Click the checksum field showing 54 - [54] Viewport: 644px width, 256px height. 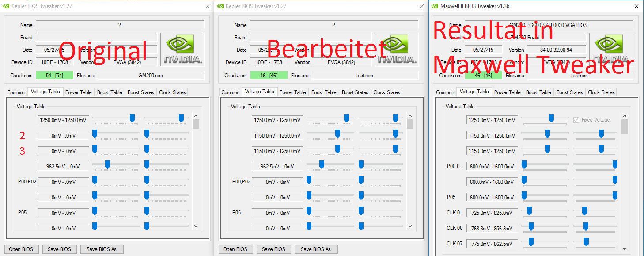(x=54, y=75)
